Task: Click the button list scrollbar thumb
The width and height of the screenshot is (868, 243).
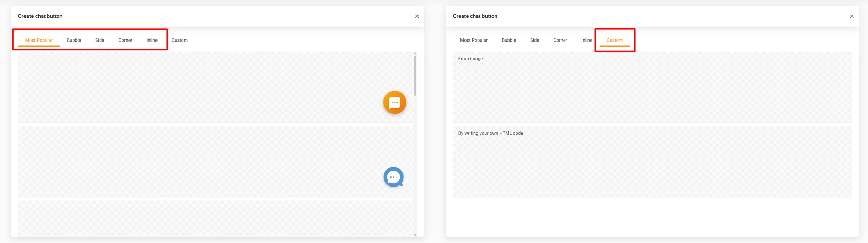Action: click(415, 75)
